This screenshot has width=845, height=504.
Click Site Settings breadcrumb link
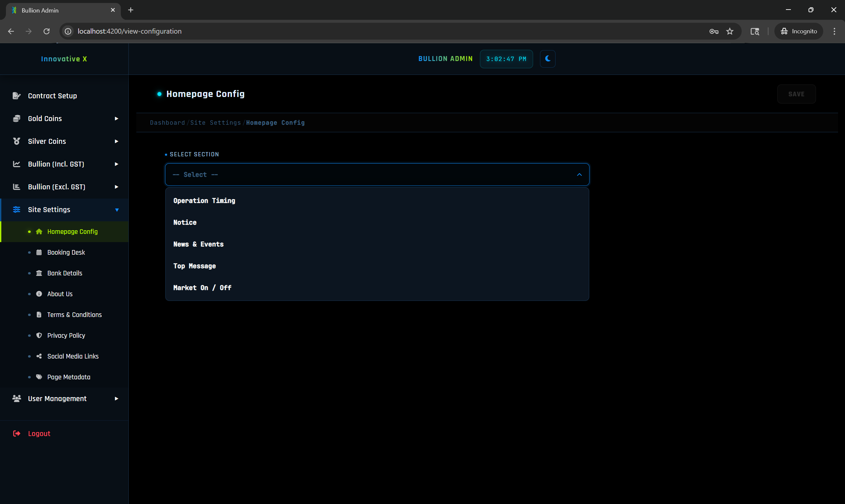(216, 123)
